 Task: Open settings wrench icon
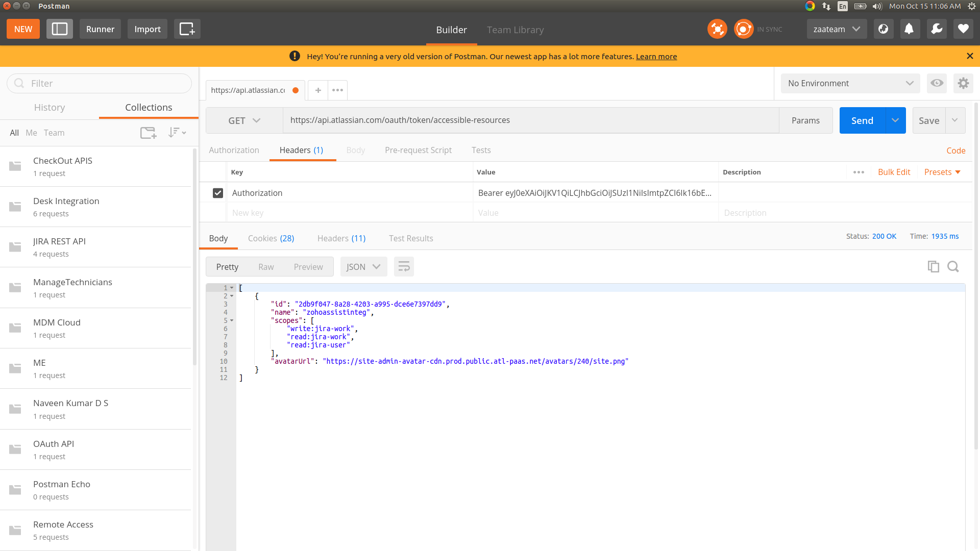point(936,29)
